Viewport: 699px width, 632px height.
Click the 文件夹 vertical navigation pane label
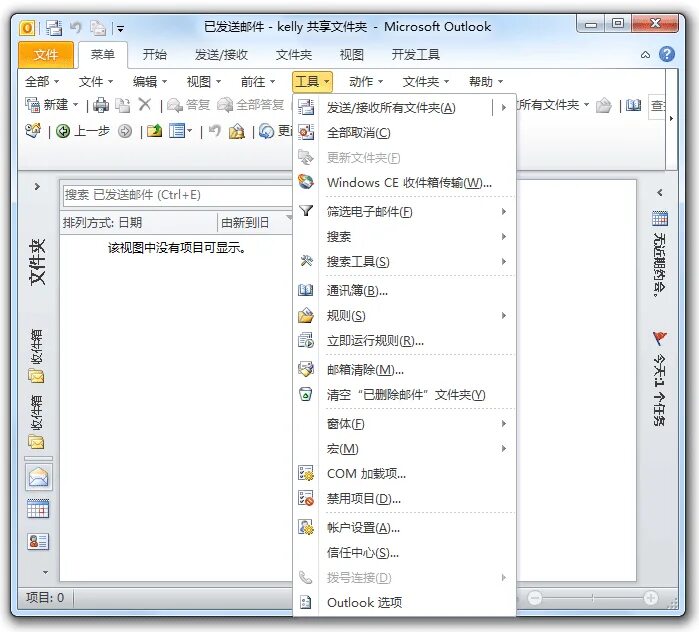pos(37,263)
